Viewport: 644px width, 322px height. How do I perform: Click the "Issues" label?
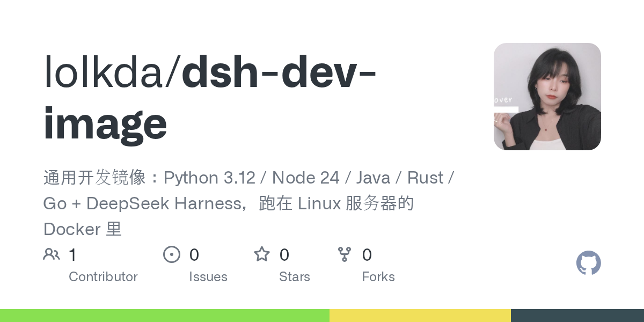tap(208, 277)
